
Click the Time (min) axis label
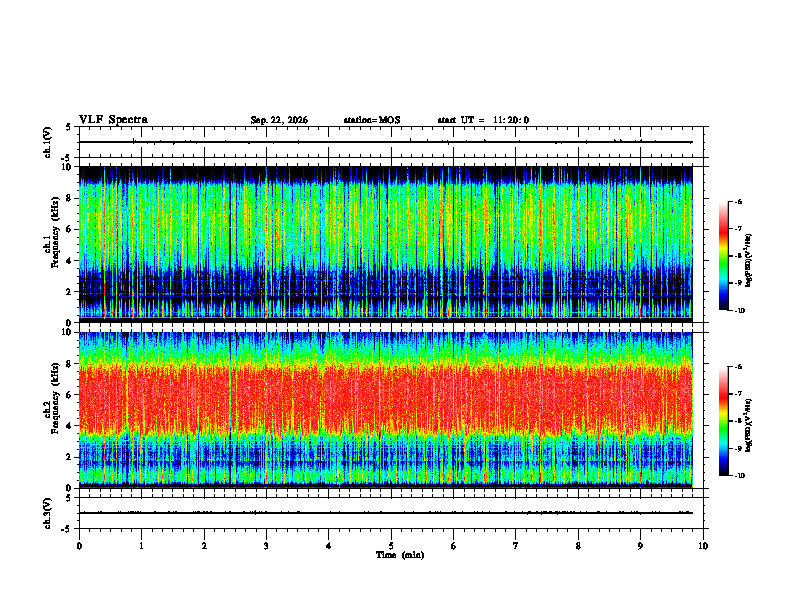400,555
